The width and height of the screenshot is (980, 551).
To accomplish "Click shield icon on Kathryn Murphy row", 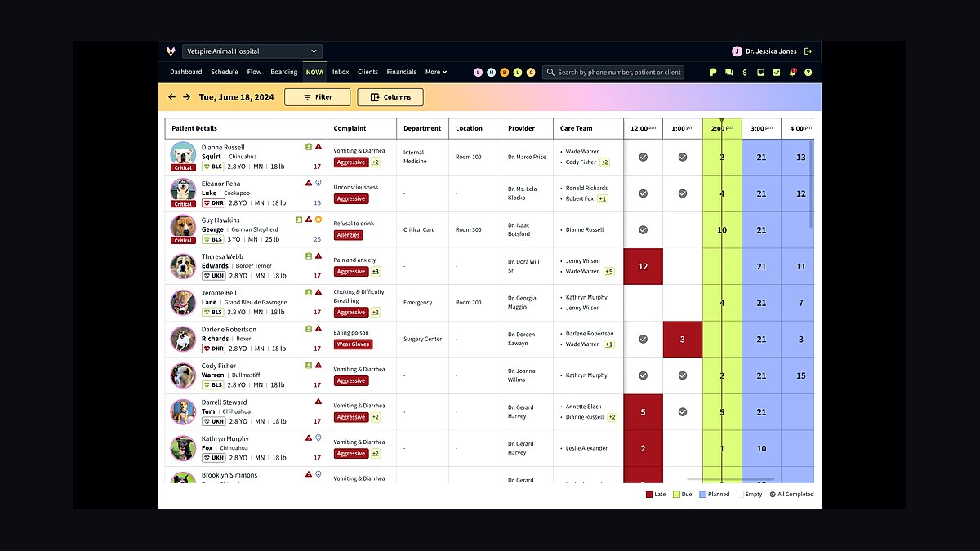I will click(x=318, y=438).
